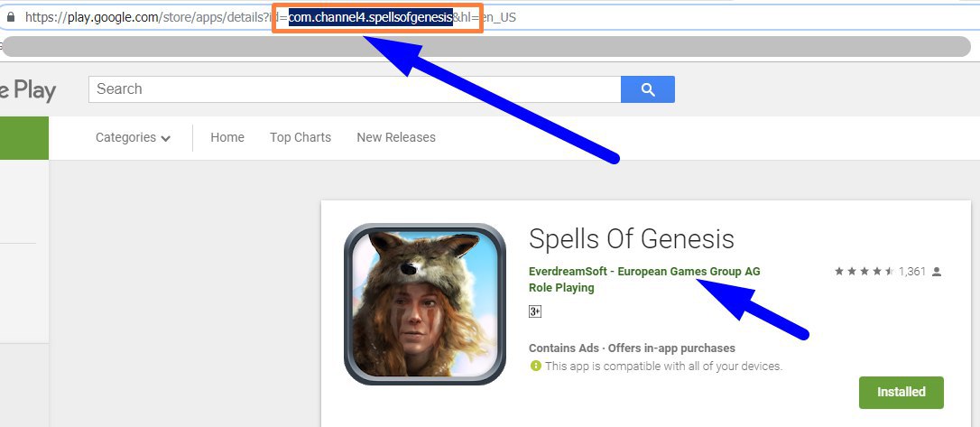Open the Spells Of Genesis app icon

coord(424,304)
